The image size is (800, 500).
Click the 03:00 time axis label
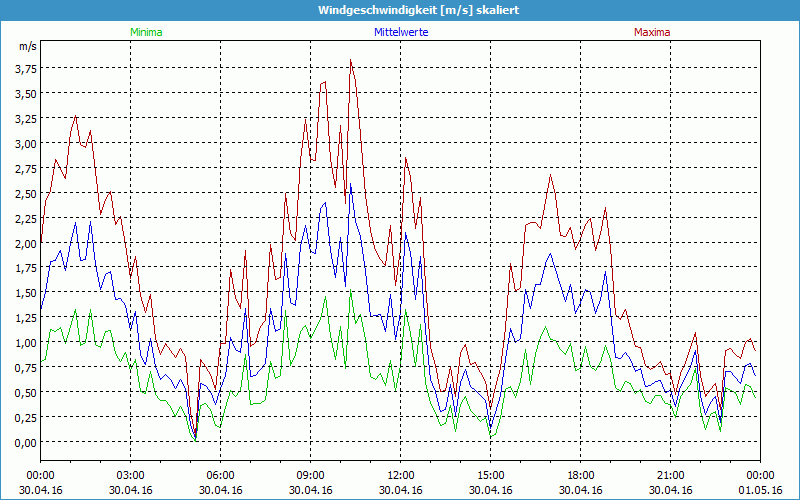pos(131,476)
